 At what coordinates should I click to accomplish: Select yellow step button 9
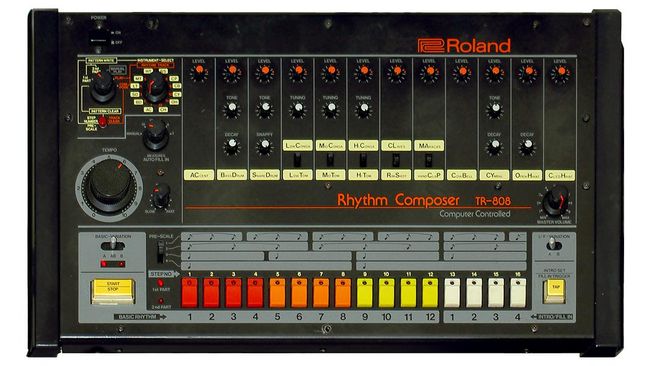(365, 293)
